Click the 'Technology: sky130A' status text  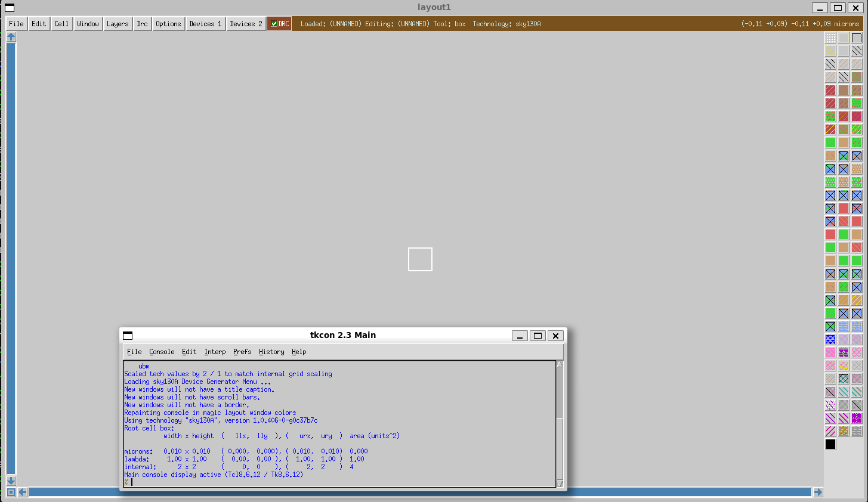[x=506, y=24]
